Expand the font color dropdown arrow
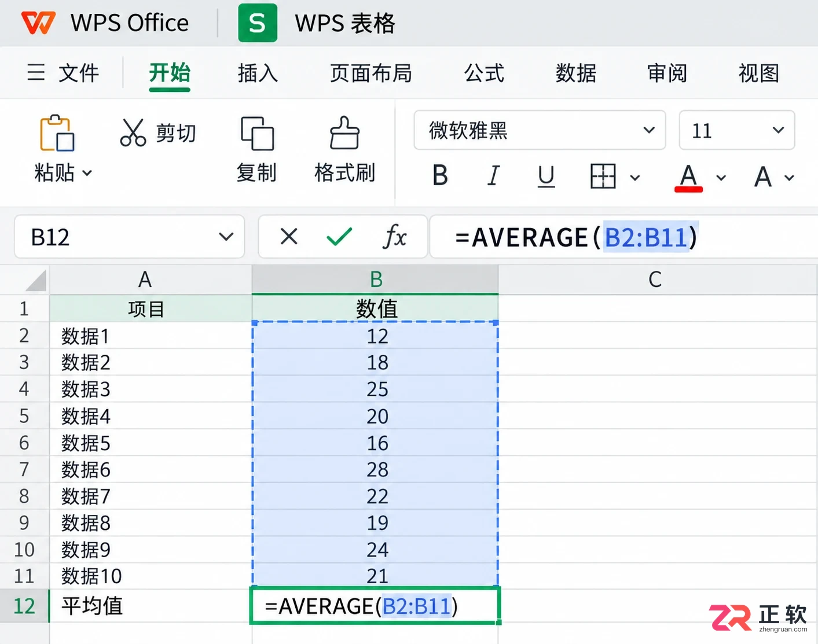 pyautogui.click(x=721, y=178)
